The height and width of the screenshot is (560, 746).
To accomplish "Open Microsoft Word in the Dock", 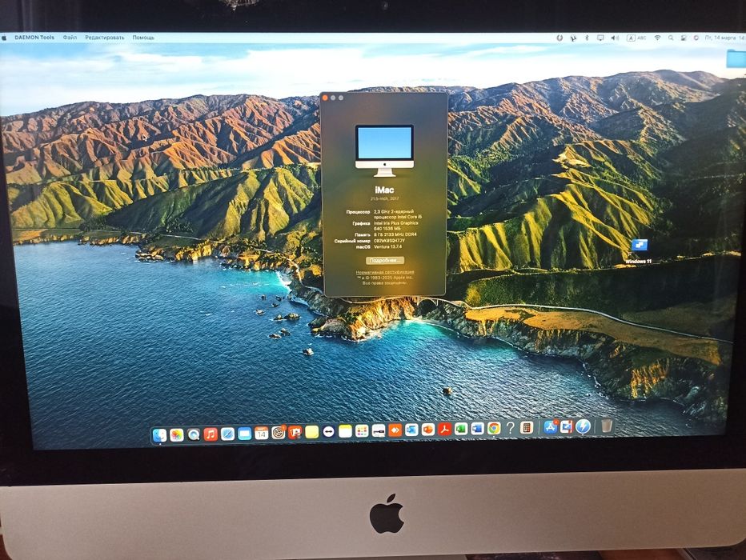I will tap(478, 429).
